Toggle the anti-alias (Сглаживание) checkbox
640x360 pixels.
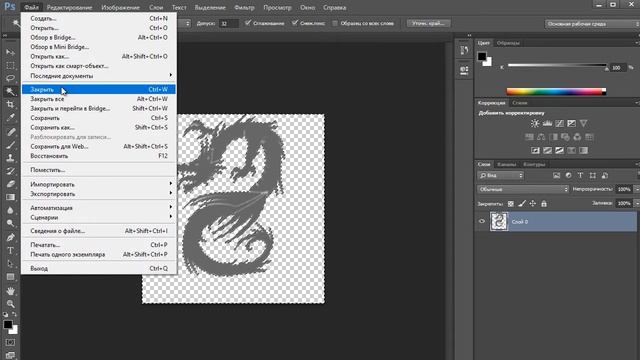coord(248,23)
